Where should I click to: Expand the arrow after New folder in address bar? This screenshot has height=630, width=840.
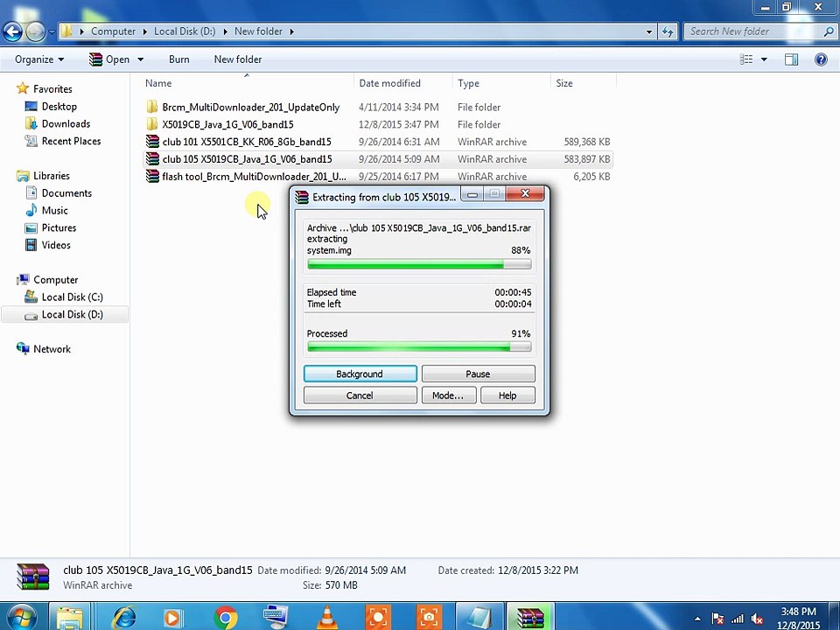(292, 31)
